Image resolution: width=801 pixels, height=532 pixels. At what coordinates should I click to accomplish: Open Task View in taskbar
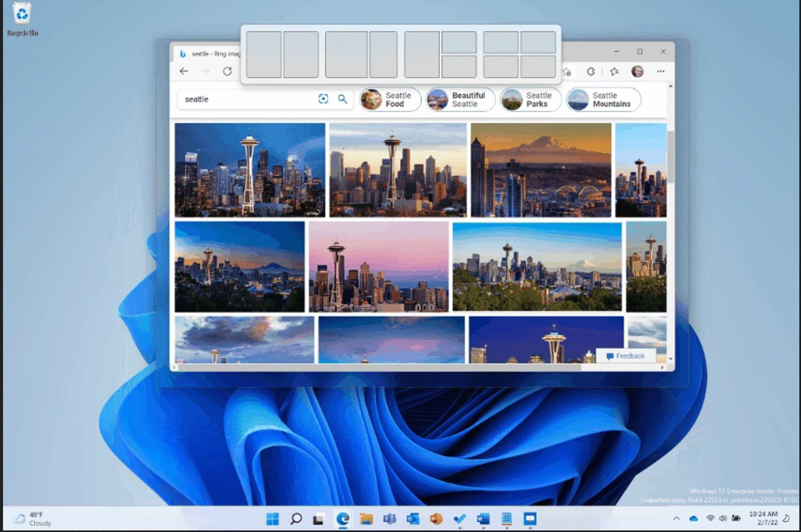pos(319,519)
